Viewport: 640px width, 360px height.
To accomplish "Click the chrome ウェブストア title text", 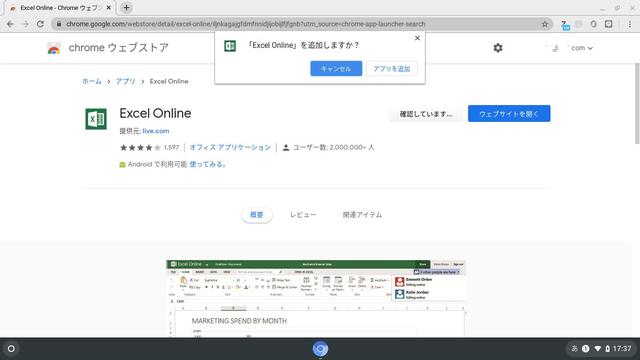I will 118,48.
